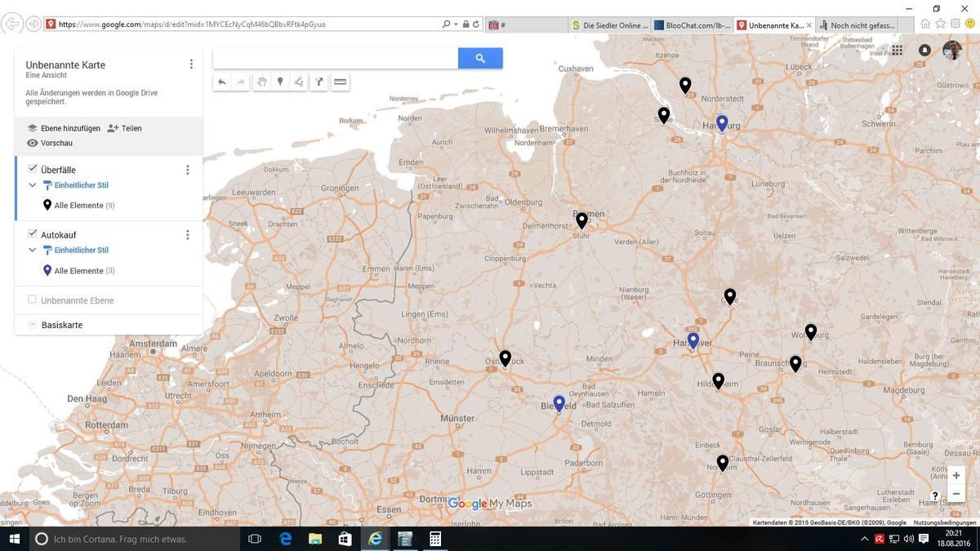Select the draw line tool

click(x=299, y=82)
